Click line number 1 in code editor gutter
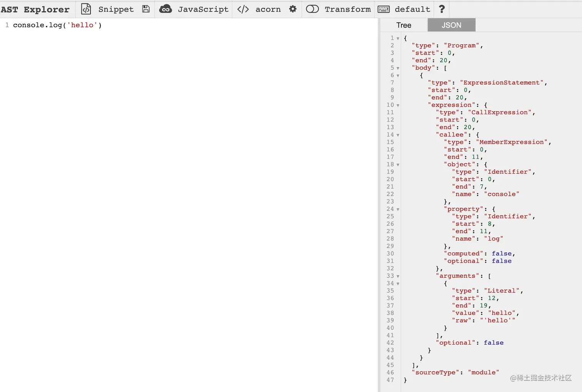582x392 pixels. click(7, 25)
